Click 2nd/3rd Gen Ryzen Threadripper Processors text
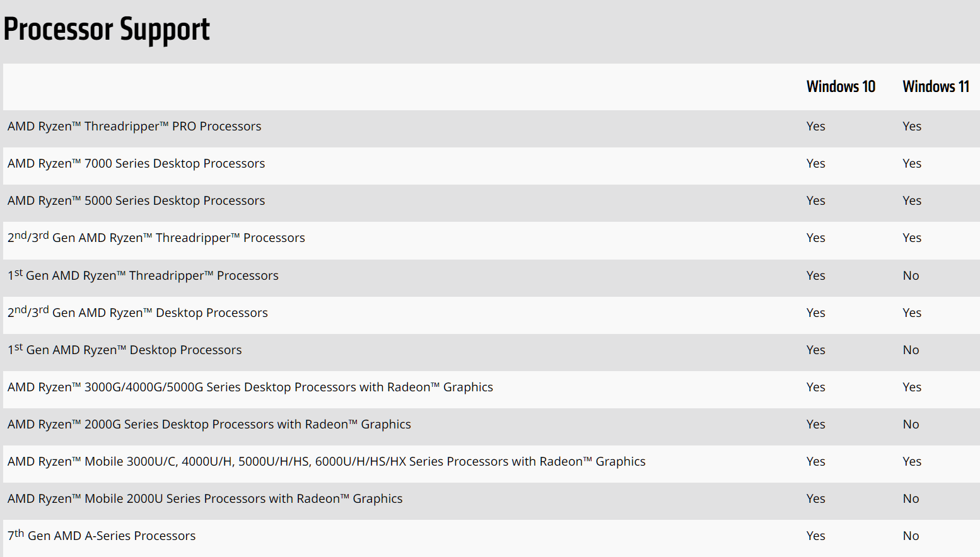980x557 pixels. pyautogui.click(x=156, y=237)
